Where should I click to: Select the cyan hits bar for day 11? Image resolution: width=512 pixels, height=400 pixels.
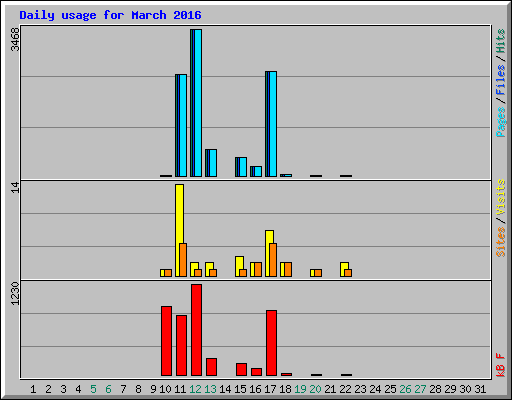click(183, 125)
